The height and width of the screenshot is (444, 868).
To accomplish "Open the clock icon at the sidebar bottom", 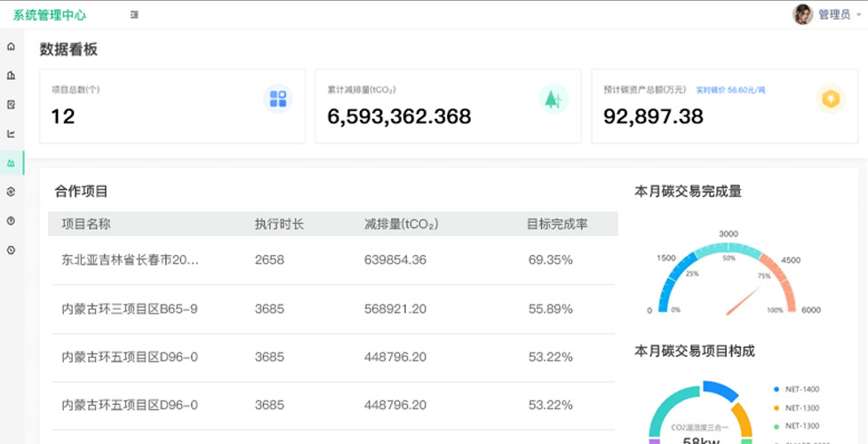I will pos(11,250).
